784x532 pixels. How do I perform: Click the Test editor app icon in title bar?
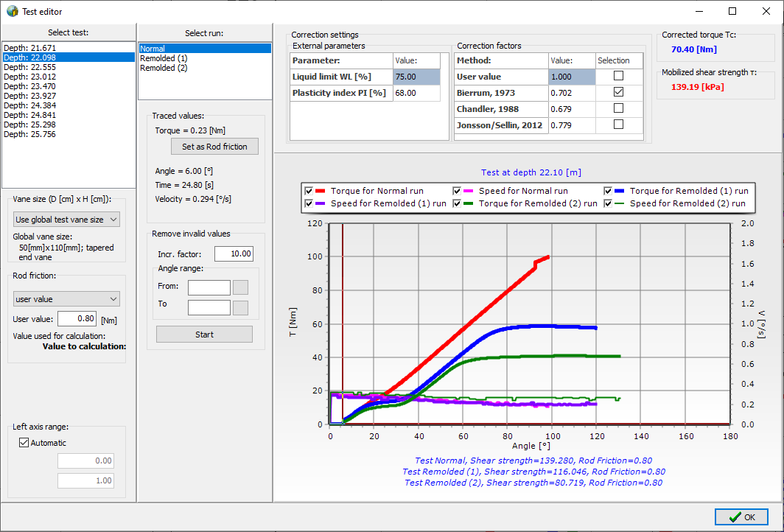(x=12, y=11)
